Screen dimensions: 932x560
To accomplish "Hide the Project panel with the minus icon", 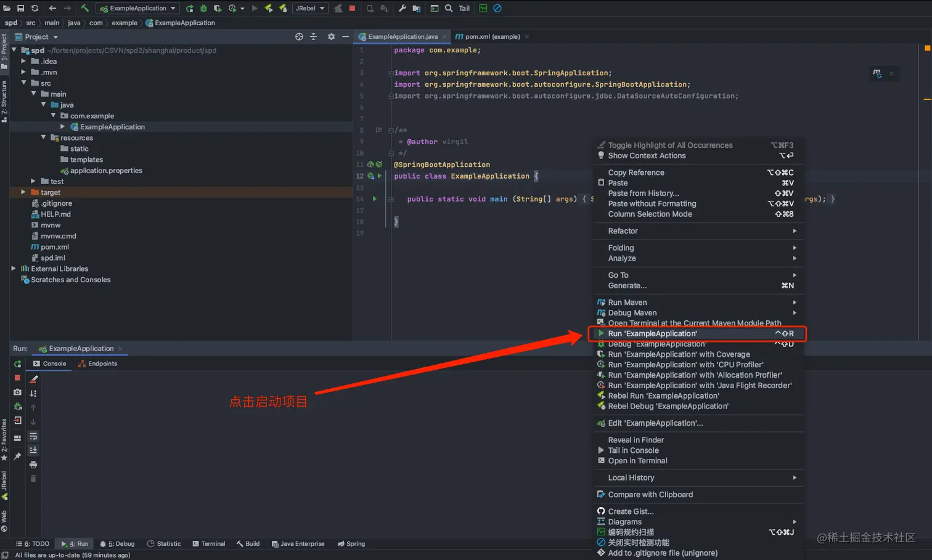I will click(345, 36).
